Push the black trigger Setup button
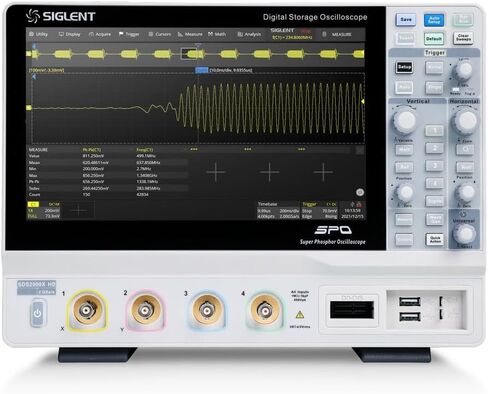Image resolution: width=488 pixels, height=394 pixels. point(404,67)
